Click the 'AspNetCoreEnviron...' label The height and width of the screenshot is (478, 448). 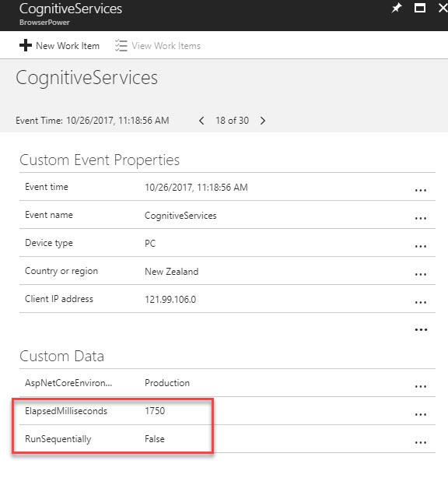(68, 383)
